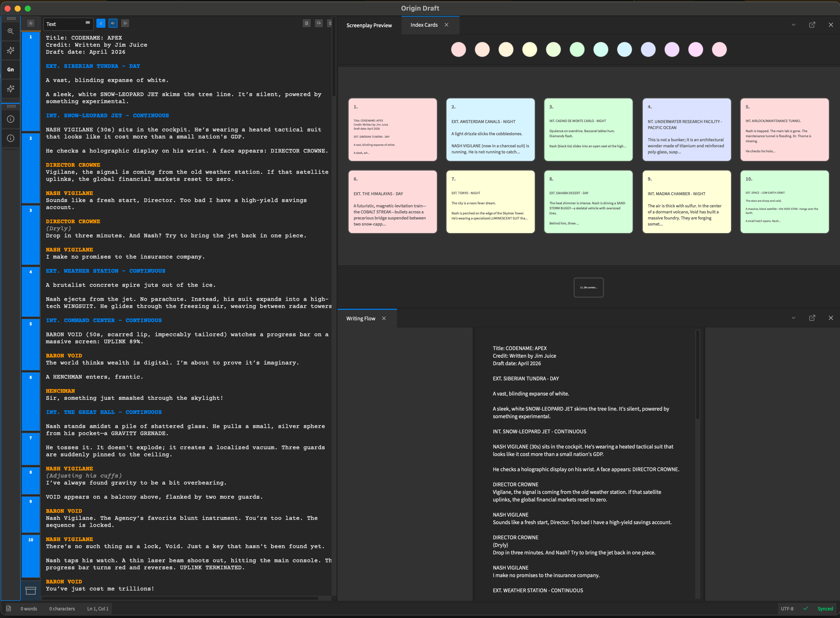Image resolution: width=840 pixels, height=618 pixels.
Task: Click the archive box icon below section 10
Action: click(x=31, y=590)
